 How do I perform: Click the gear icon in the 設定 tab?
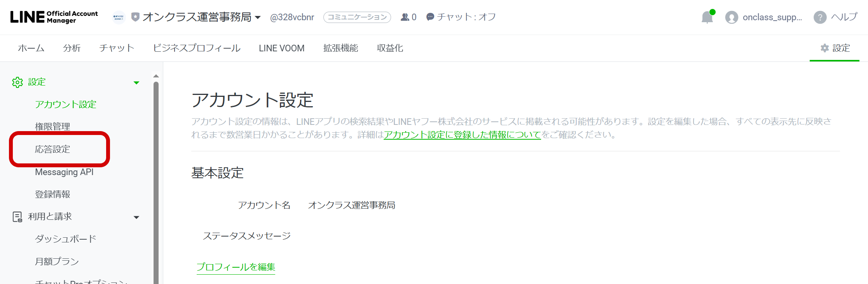click(x=824, y=48)
